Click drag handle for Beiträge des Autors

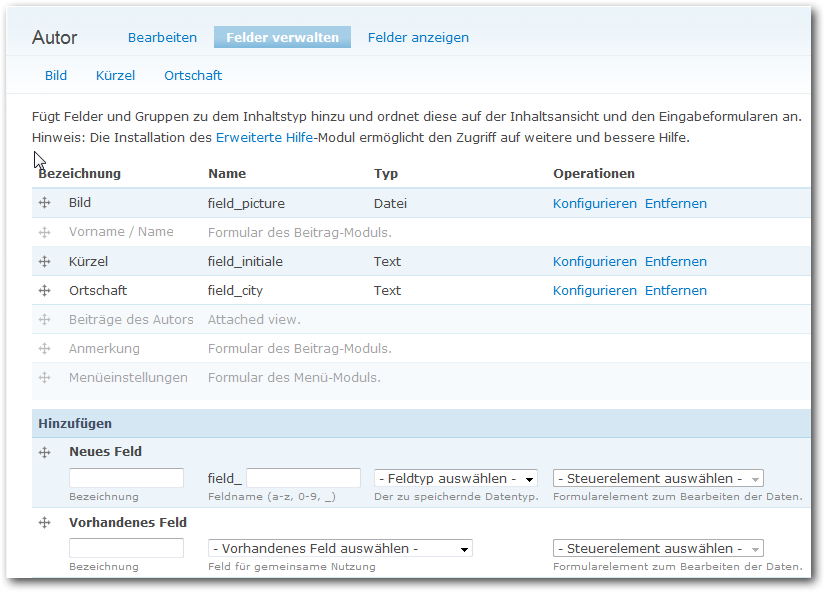point(44,320)
